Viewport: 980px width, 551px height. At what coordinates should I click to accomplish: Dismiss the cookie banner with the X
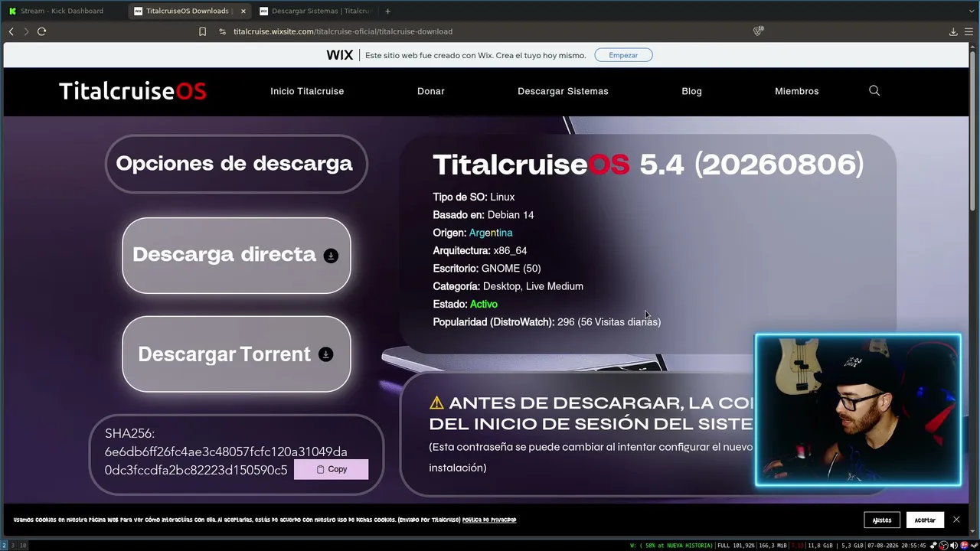coord(956,520)
